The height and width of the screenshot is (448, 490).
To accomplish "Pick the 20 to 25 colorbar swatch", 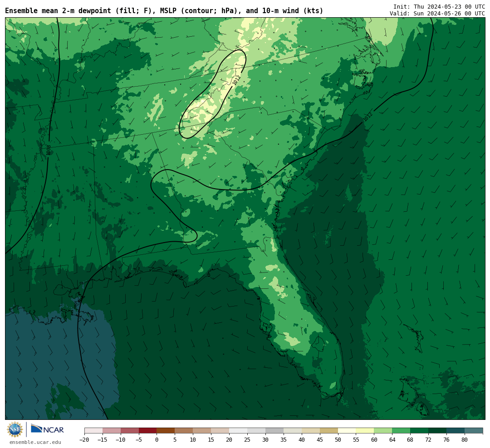I will [238, 431].
